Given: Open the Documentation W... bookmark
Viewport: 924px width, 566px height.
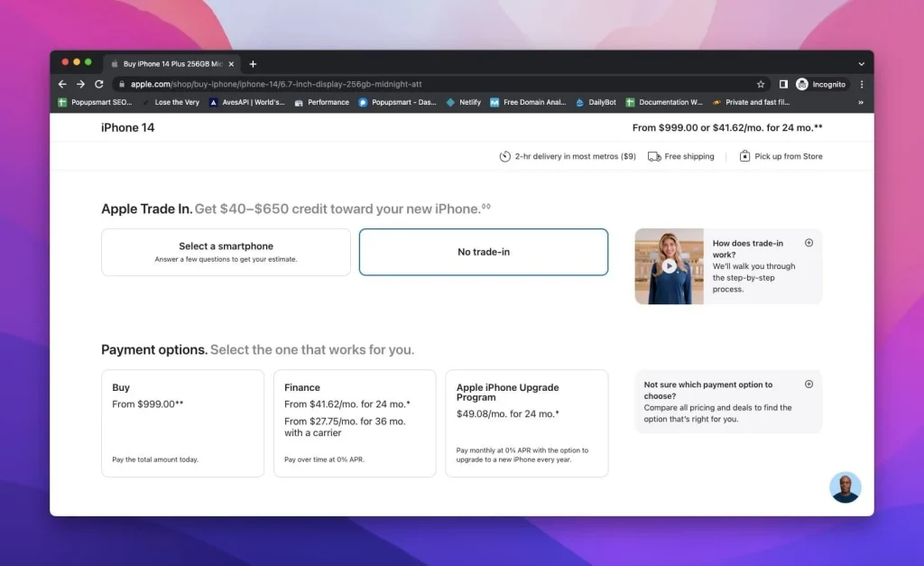Looking at the screenshot, I should pos(664,102).
